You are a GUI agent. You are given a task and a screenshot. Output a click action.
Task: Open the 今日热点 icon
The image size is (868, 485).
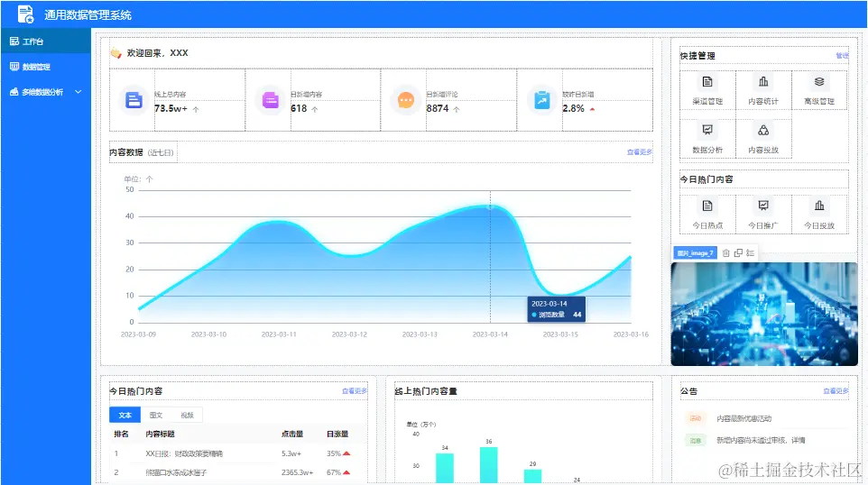pyautogui.click(x=707, y=206)
